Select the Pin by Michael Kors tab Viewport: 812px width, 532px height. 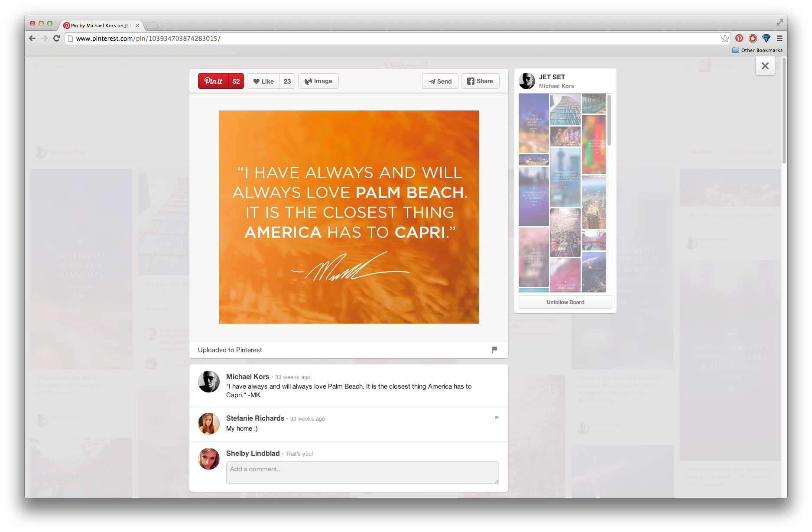[x=101, y=25]
